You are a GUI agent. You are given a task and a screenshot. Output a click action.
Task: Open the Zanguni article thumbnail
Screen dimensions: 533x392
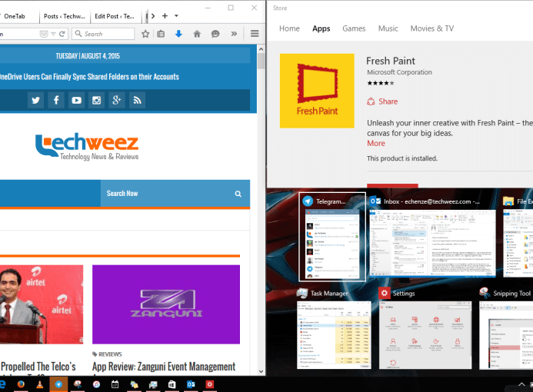pos(166,304)
